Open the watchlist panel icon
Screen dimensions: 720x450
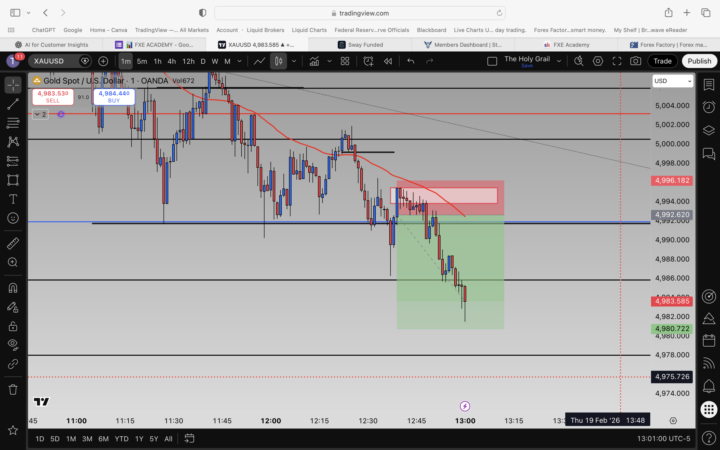(x=709, y=85)
